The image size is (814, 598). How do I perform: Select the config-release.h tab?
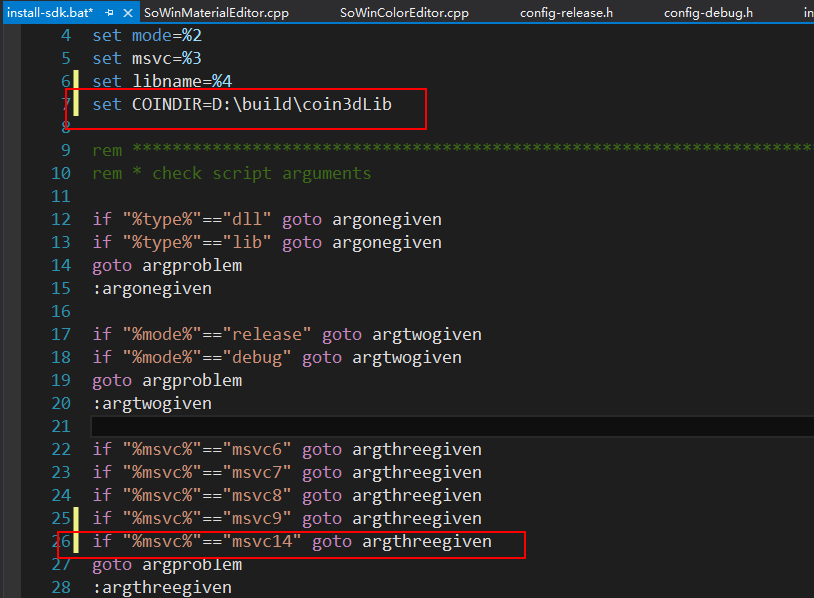pos(566,13)
